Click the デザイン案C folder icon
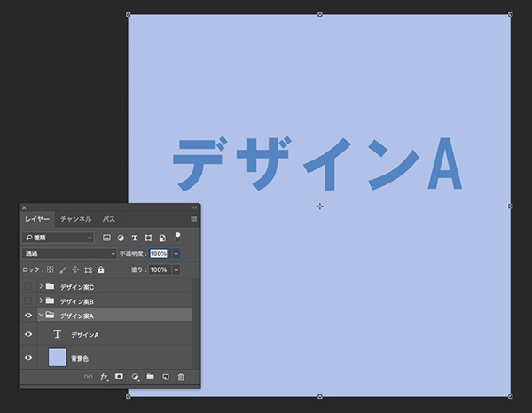The height and width of the screenshot is (413, 532). point(51,286)
